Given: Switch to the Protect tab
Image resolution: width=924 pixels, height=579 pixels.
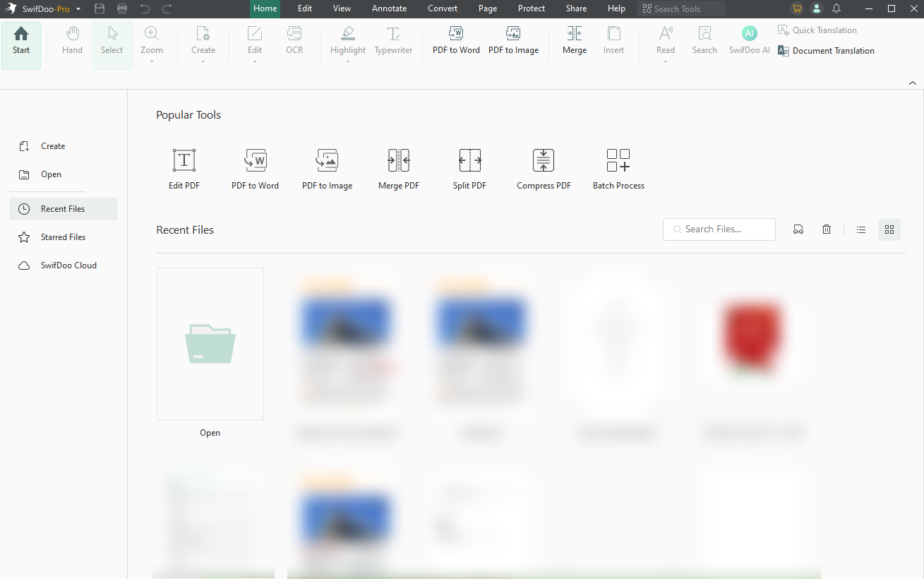Looking at the screenshot, I should tap(531, 8).
